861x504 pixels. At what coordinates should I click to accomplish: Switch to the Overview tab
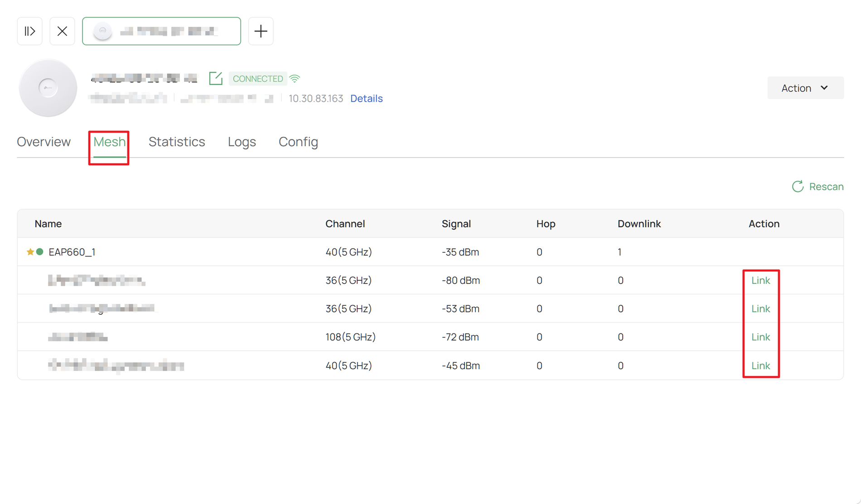pos(44,142)
